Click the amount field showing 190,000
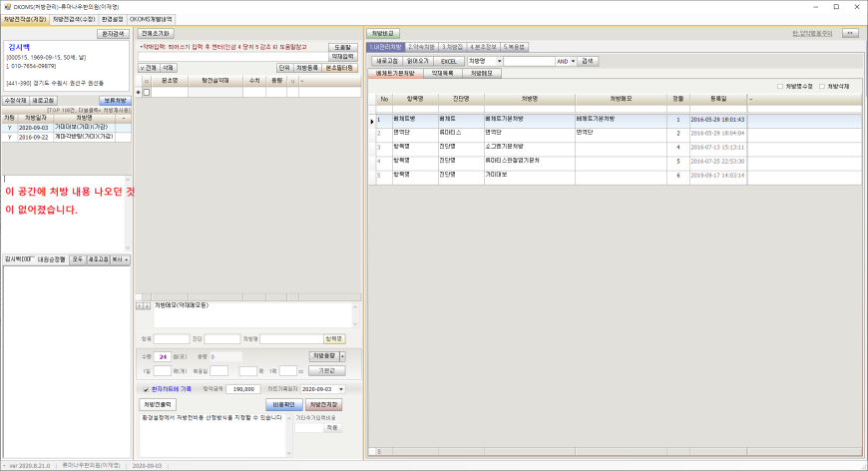 [x=243, y=389]
